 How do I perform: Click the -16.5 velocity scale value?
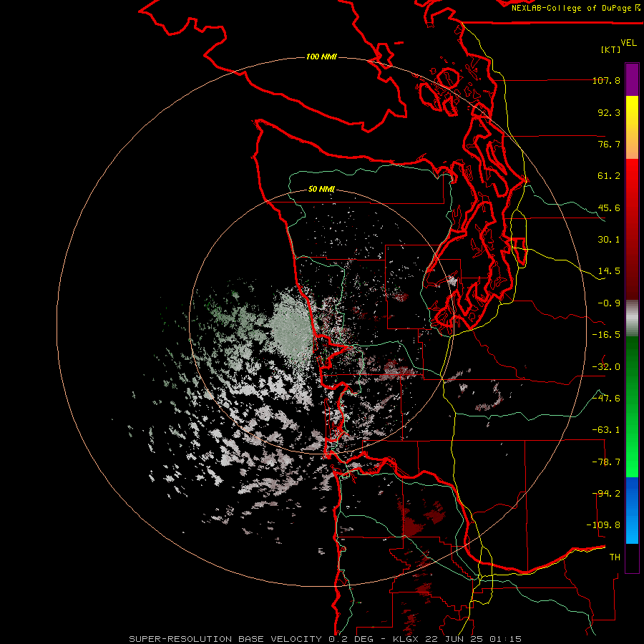[606, 334]
